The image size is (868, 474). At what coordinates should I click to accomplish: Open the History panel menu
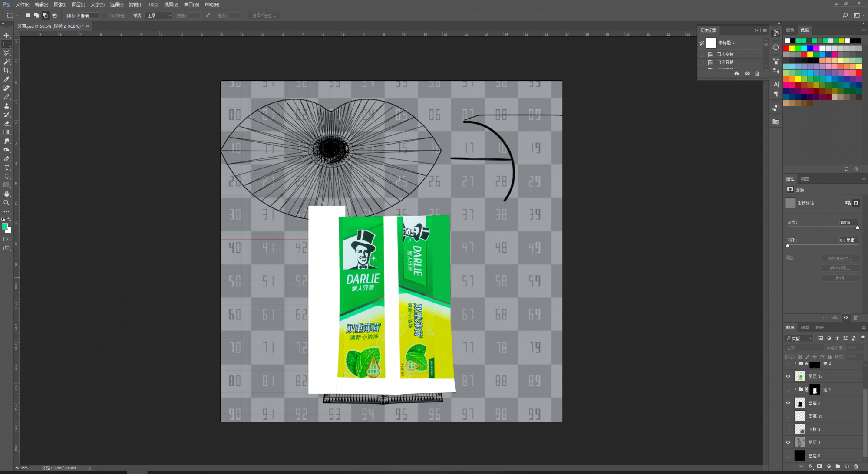tap(765, 30)
